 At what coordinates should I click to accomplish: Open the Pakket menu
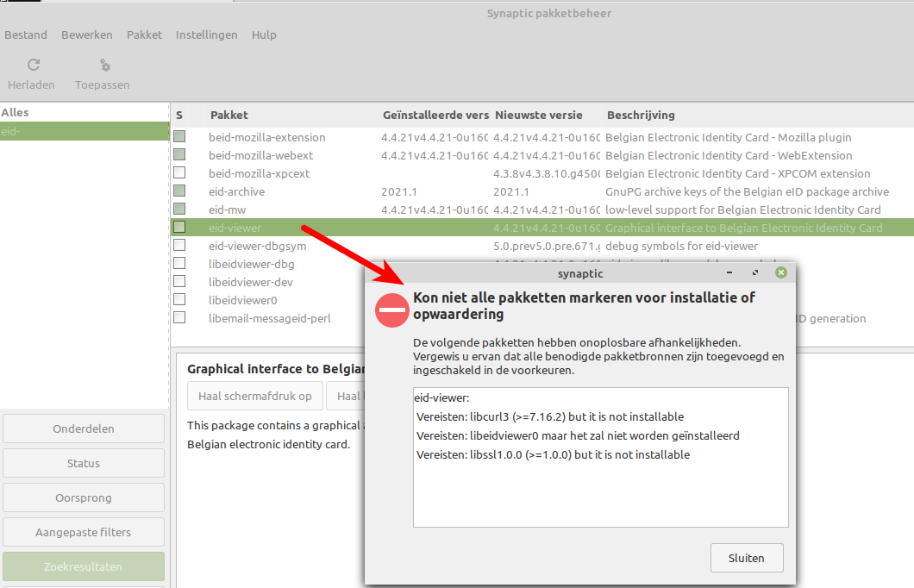(x=144, y=35)
